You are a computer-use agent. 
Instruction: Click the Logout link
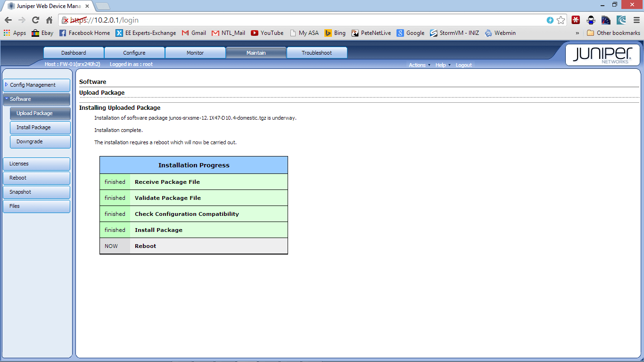(464, 65)
